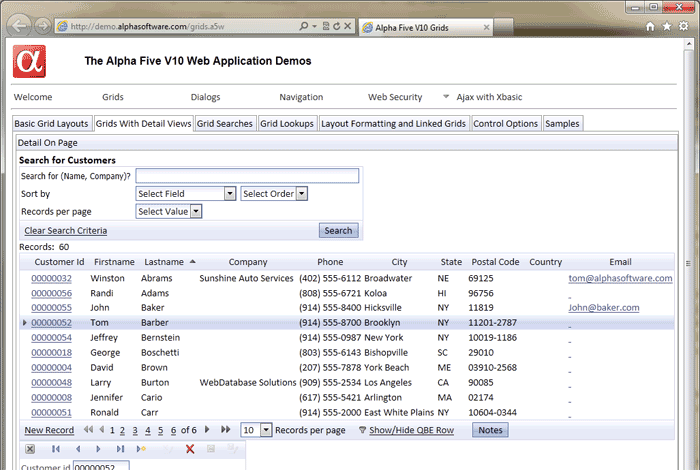The image size is (700, 470).
Task: Click in the Search for Name, Company field
Action: [x=247, y=176]
